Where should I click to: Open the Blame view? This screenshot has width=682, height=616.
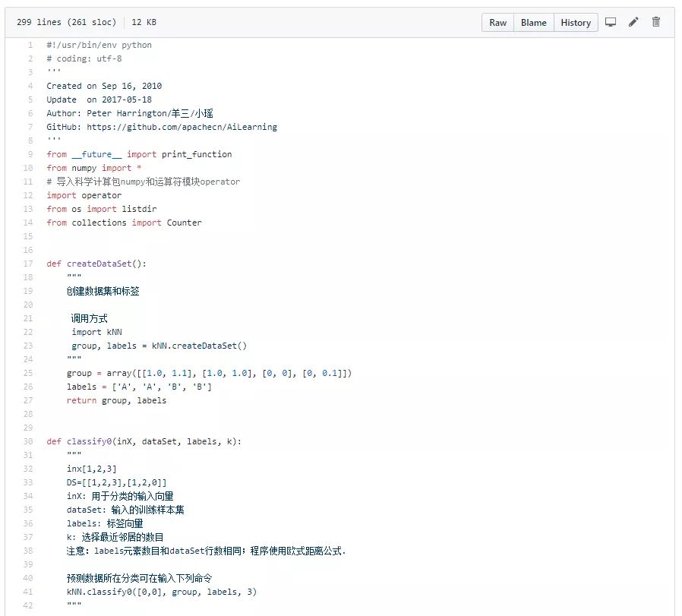pos(533,22)
